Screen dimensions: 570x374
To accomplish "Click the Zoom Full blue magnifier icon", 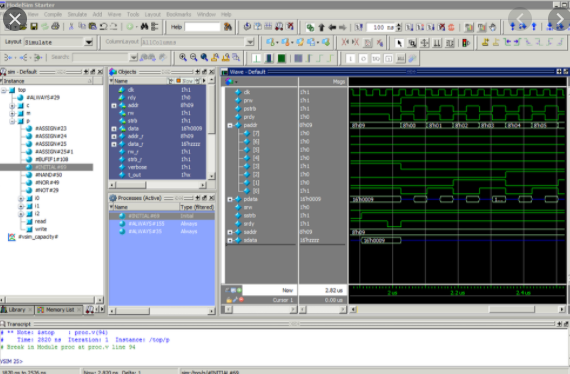I will 204,57.
